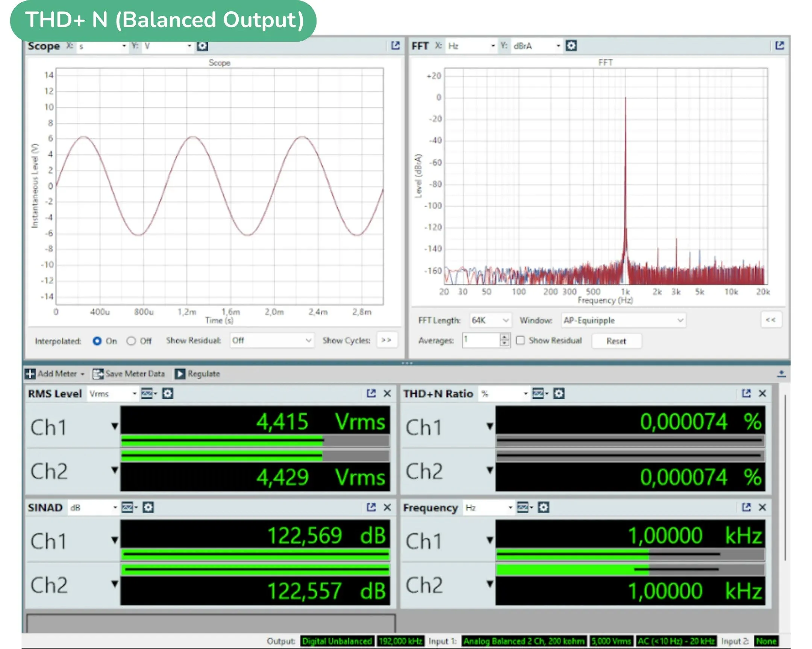
Task: Close the Frequency meter panel
Action: coord(762,507)
